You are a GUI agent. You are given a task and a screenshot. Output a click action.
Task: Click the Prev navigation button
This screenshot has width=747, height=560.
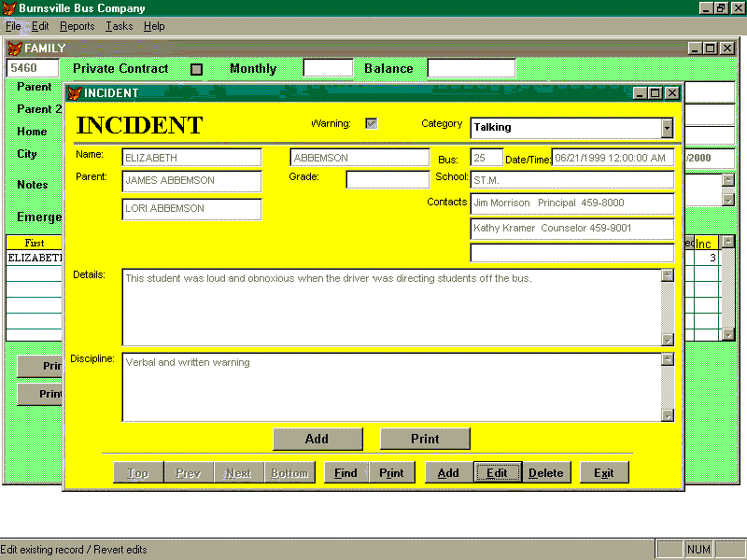(x=189, y=473)
